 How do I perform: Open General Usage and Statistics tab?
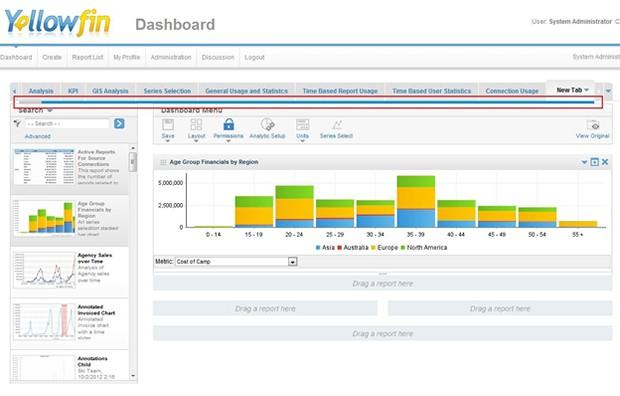coord(246,91)
